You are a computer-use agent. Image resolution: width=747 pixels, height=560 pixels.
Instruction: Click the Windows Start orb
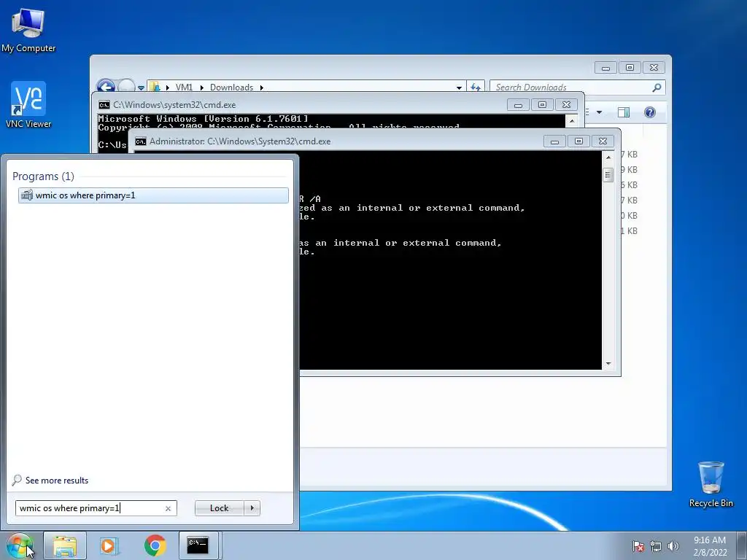19,545
